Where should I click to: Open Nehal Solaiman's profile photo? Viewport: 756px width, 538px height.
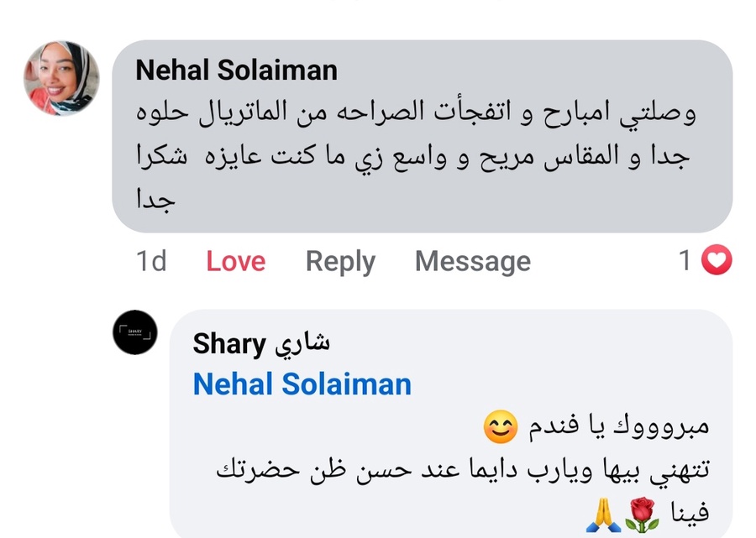pos(61,78)
